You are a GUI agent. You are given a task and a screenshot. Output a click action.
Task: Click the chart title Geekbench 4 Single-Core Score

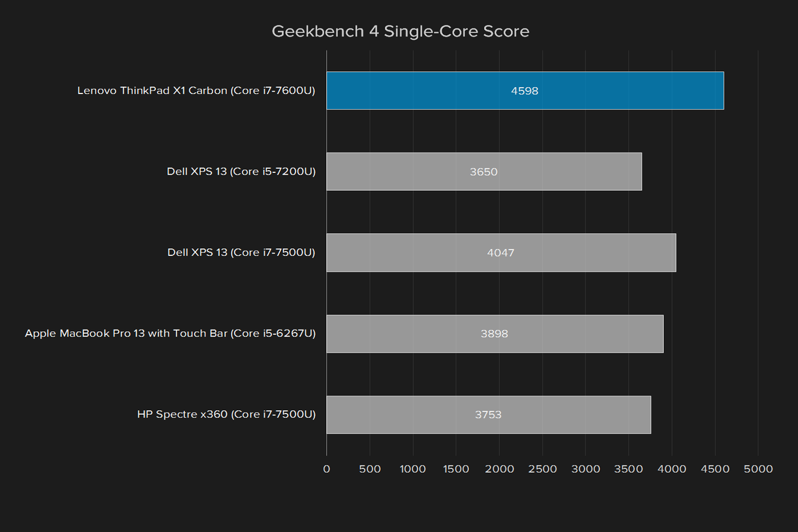400,31
